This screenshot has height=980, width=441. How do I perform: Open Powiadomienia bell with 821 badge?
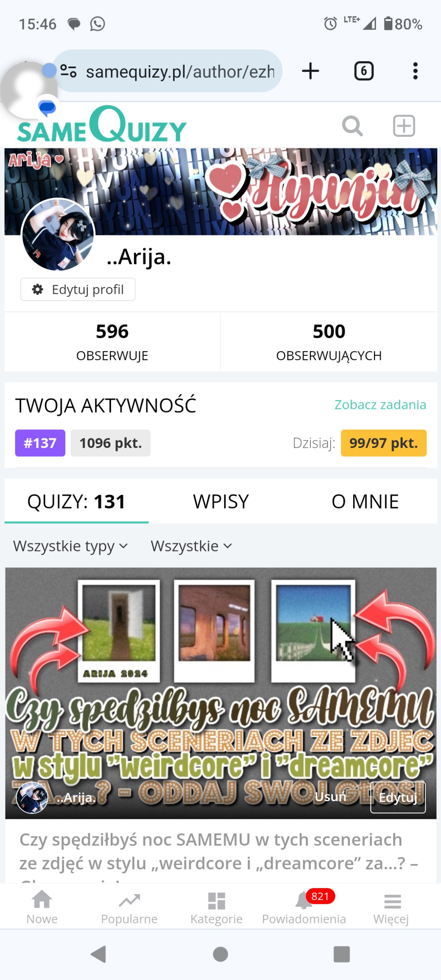coord(304,907)
